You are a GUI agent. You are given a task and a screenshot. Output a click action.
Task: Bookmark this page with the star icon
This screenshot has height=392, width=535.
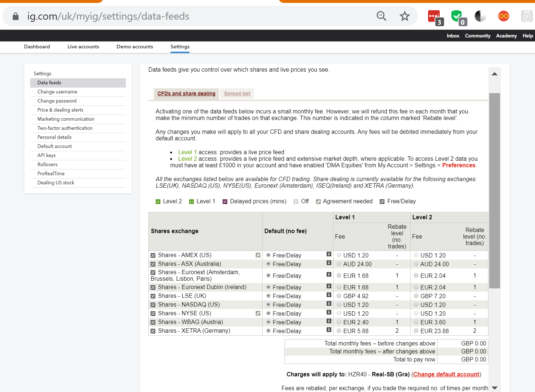click(404, 16)
